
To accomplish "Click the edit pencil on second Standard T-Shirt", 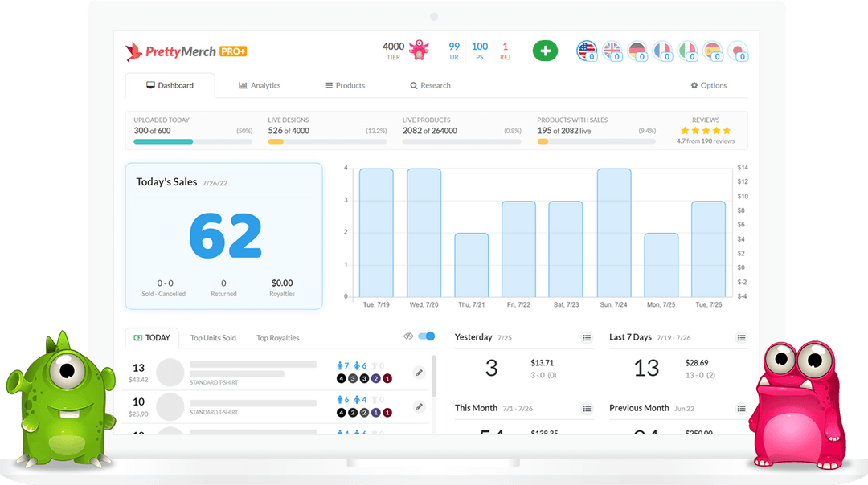I will (x=419, y=407).
